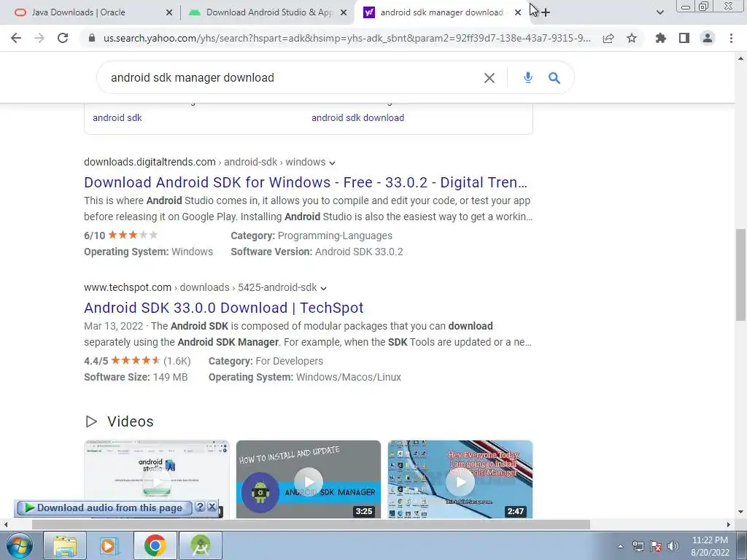Bookmark this page with the star
747x560 pixels.
click(632, 38)
